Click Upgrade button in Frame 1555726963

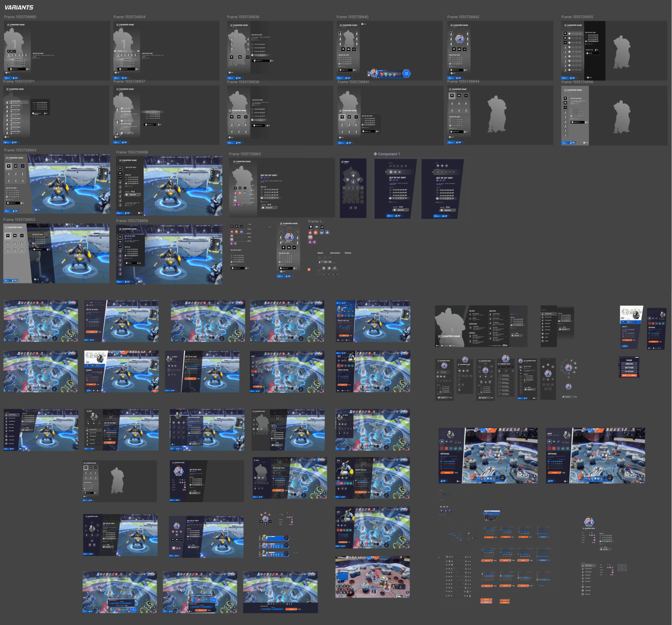pos(269,208)
